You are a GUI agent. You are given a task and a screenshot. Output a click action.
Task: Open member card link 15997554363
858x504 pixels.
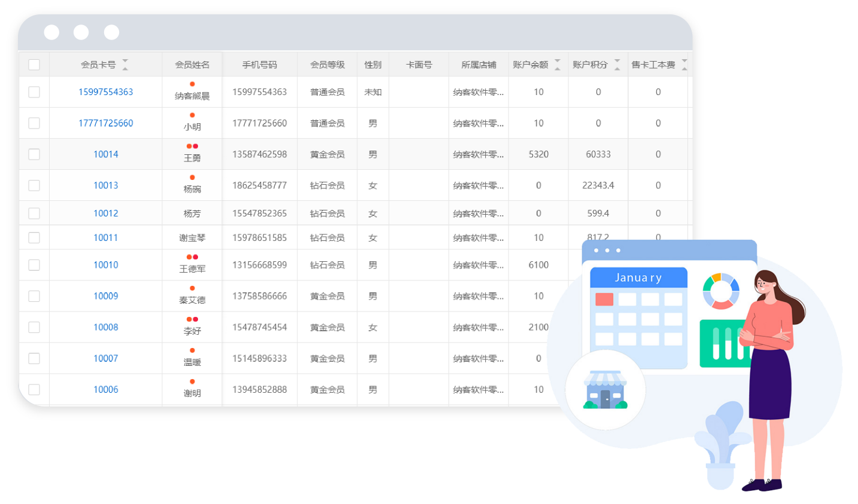pos(106,92)
